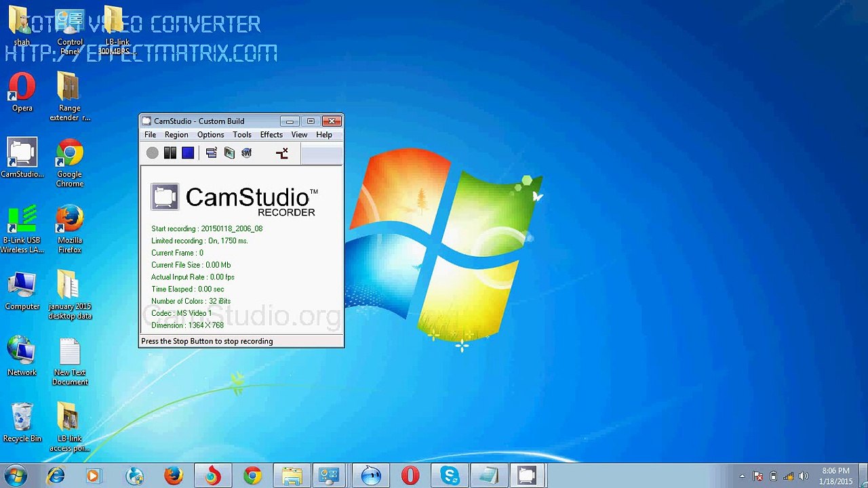Select the Google Chrome desktop shortcut

click(x=70, y=163)
